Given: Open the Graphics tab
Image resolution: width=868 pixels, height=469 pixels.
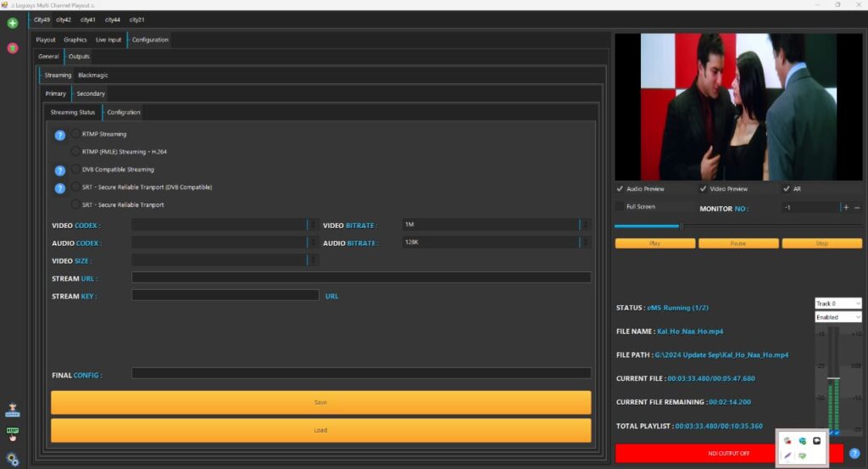Looking at the screenshot, I should pos(75,40).
